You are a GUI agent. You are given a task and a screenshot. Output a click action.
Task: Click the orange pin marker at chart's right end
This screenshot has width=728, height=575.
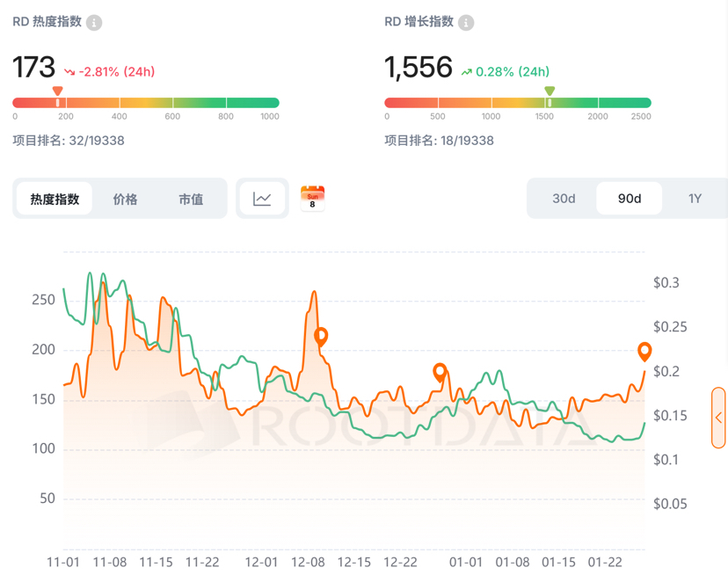(644, 352)
